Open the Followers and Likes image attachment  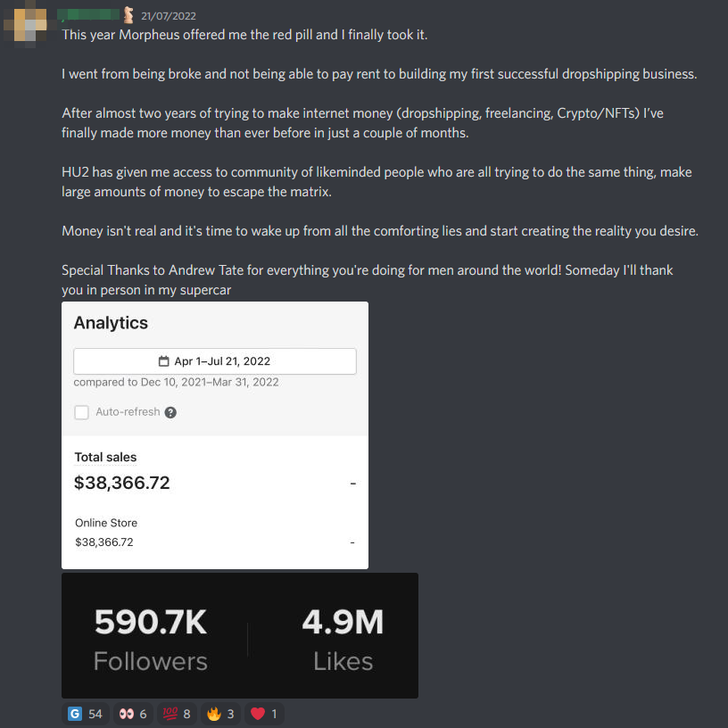click(x=240, y=635)
